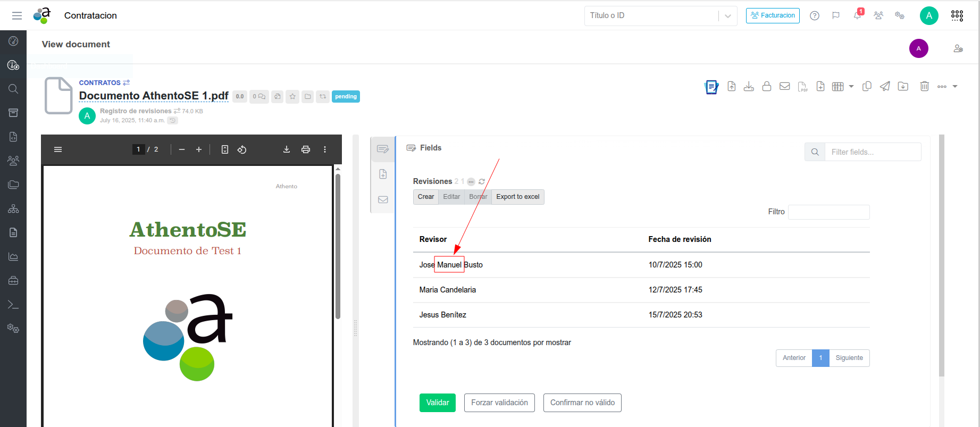Open the dropdown arrow beside the table icon

click(x=851, y=86)
